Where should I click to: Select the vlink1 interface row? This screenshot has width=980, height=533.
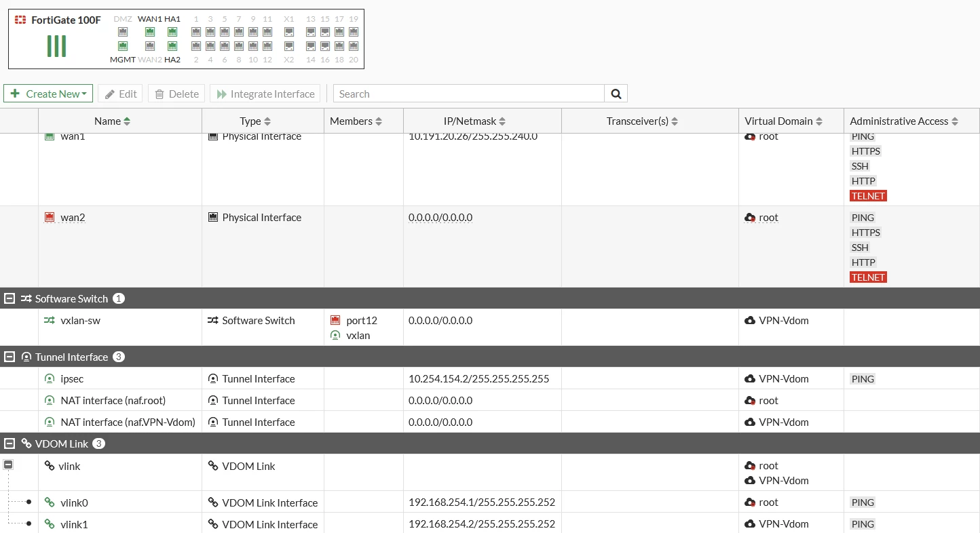pos(490,524)
